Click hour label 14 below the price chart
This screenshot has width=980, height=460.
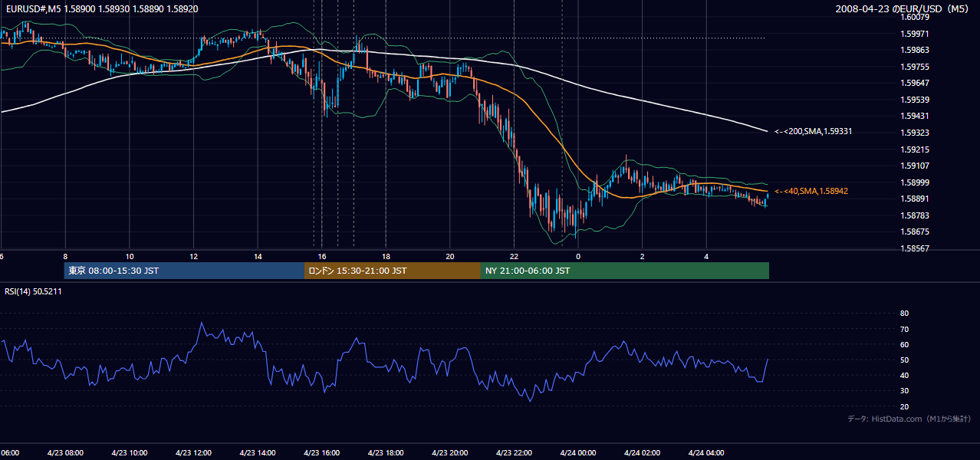[x=258, y=257]
